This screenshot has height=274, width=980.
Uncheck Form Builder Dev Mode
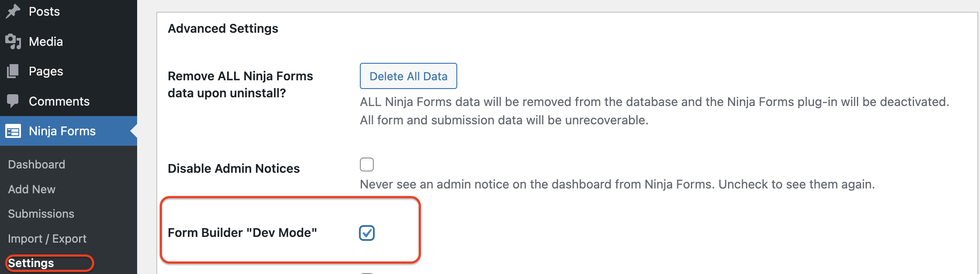(367, 234)
